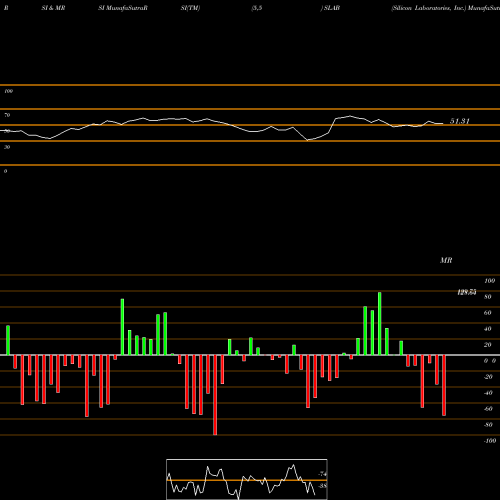Image resolution: width=500 pixels, height=500 pixels.
Task: Select the longest red MR bar reaching -100
Action: (215, 395)
